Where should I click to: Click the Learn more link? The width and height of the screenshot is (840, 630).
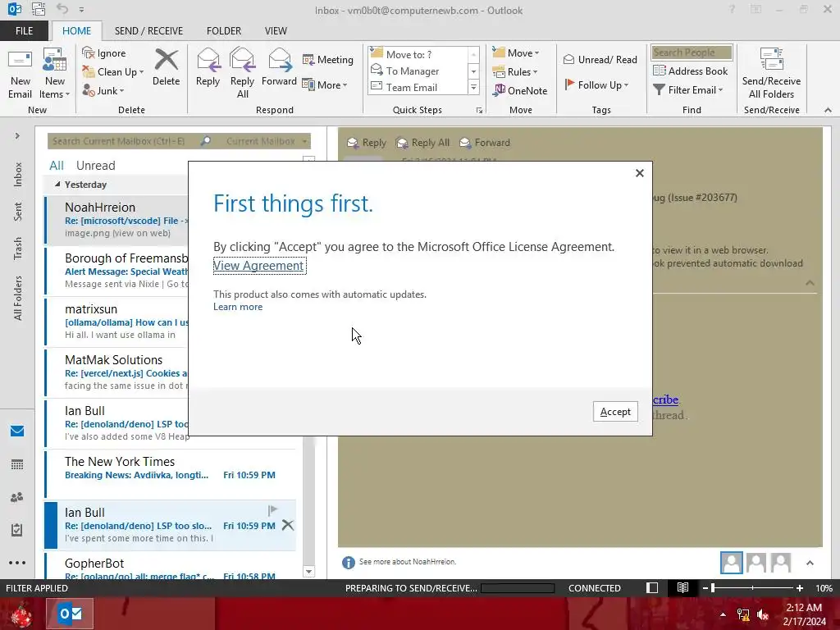(x=238, y=307)
